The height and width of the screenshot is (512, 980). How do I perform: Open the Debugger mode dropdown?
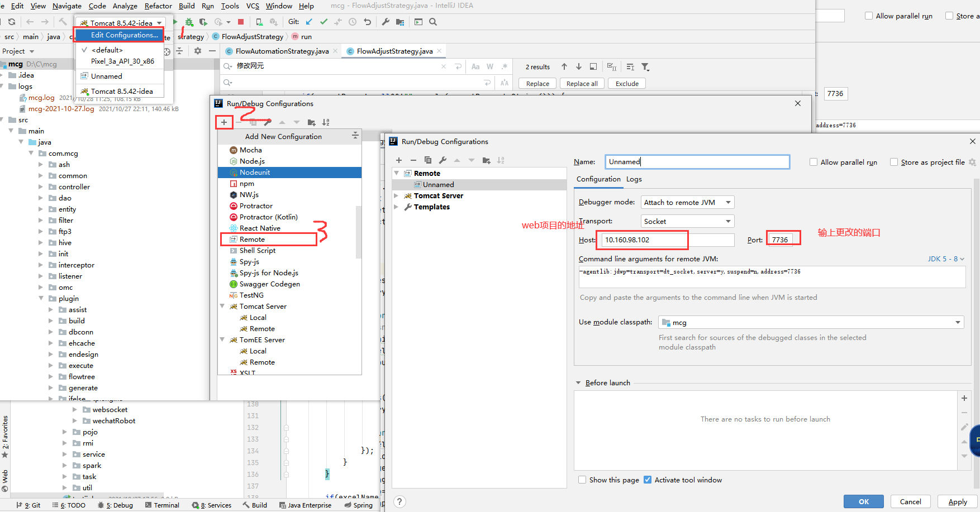[x=687, y=202]
